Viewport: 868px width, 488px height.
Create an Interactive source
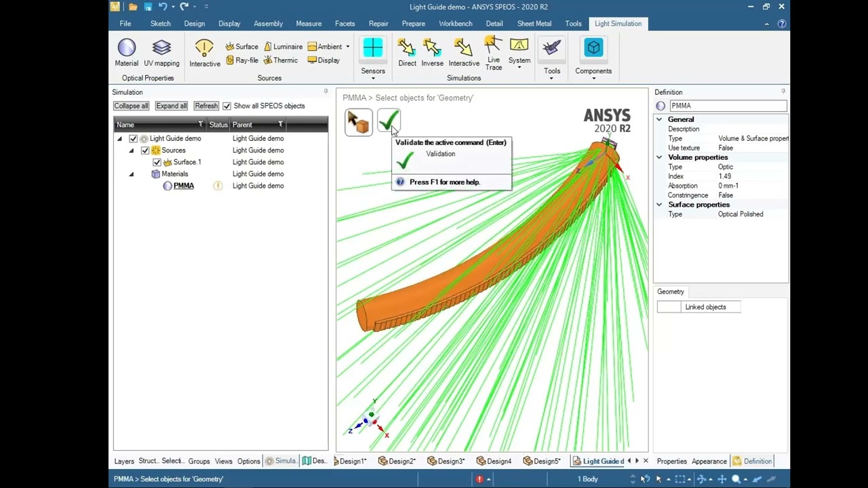click(x=204, y=53)
